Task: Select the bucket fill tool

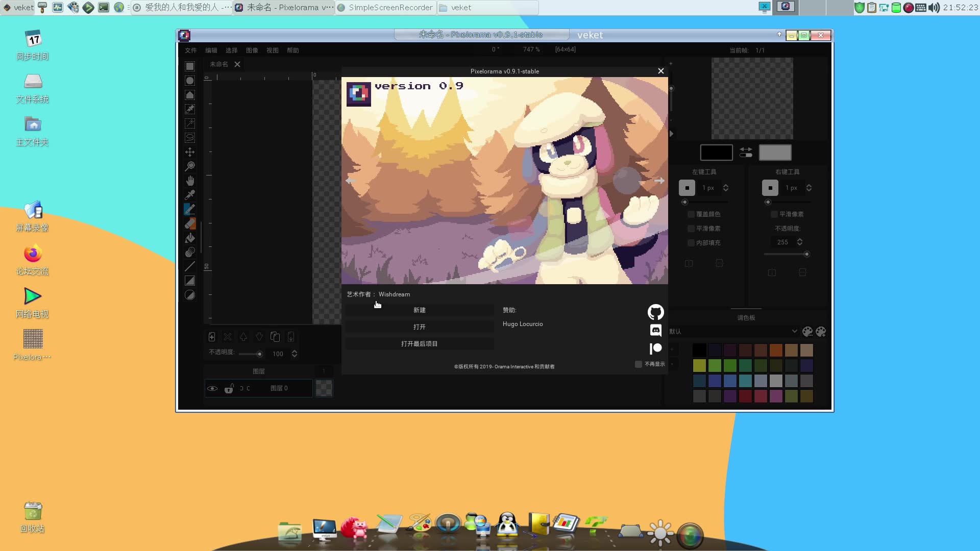Action: (x=189, y=238)
